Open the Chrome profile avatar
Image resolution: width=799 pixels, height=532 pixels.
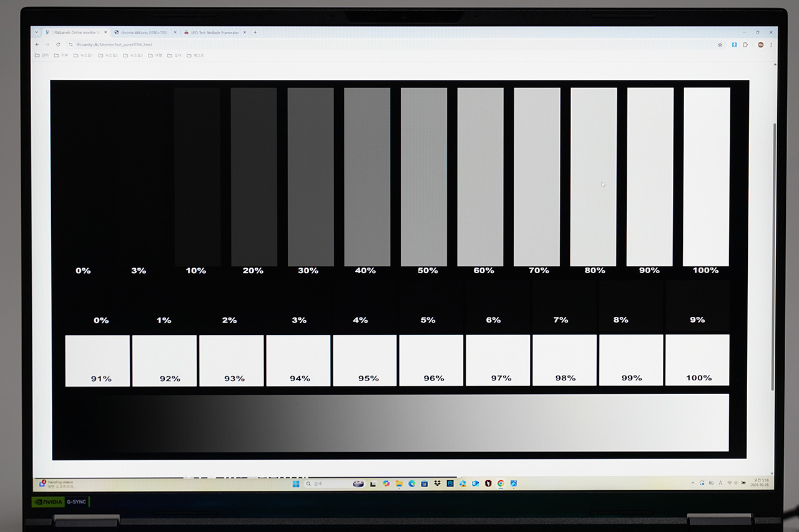coord(760,45)
